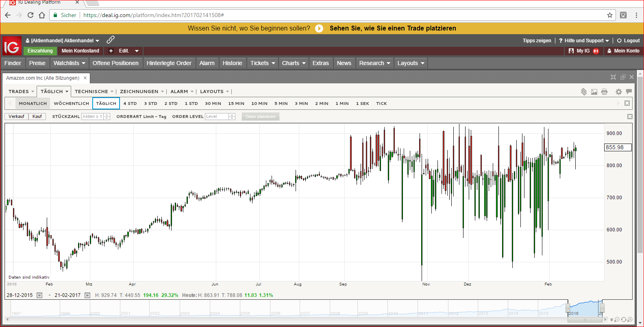
Task: Open Chrome menu three dots
Action: pos(636,15)
